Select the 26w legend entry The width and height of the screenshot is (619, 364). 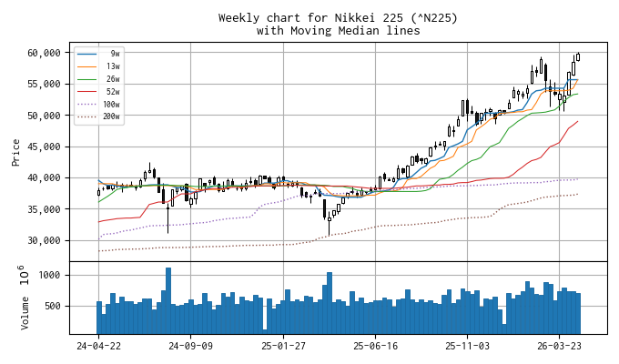click(98, 79)
